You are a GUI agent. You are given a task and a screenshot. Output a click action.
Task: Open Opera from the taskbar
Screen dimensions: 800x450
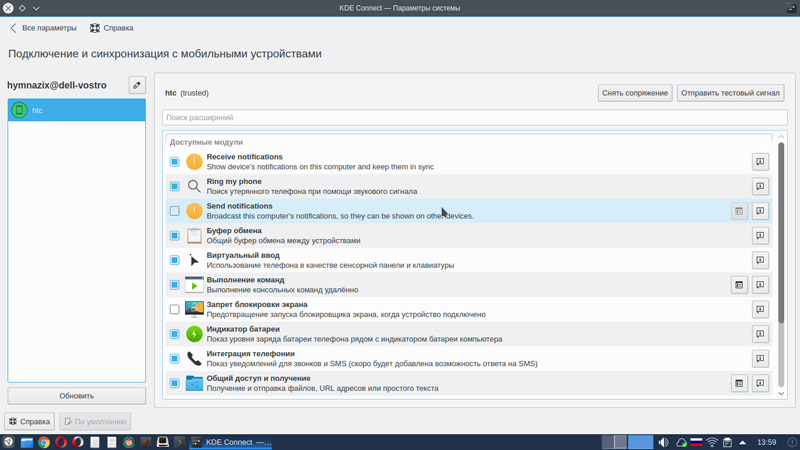pos(61,442)
